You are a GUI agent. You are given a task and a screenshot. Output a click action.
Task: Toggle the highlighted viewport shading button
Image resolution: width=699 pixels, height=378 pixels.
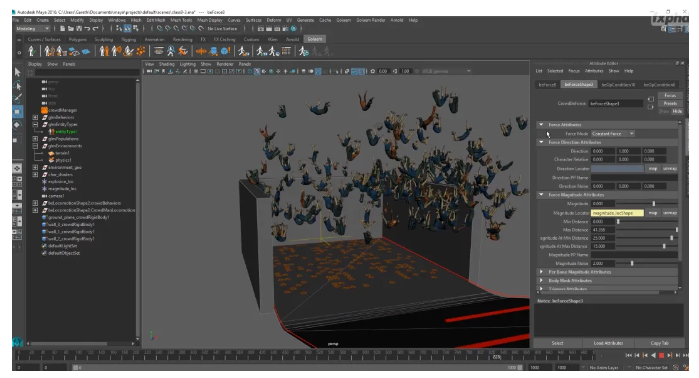(x=257, y=71)
